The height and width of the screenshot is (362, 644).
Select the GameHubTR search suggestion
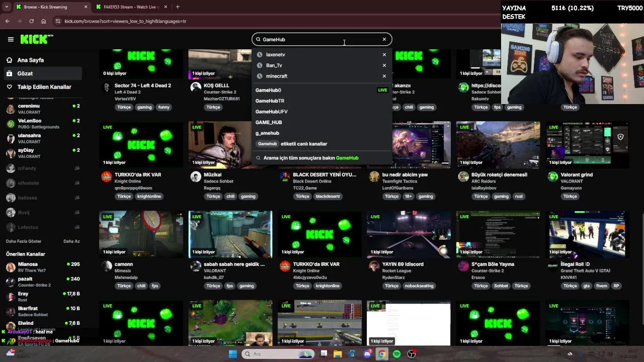click(321, 101)
